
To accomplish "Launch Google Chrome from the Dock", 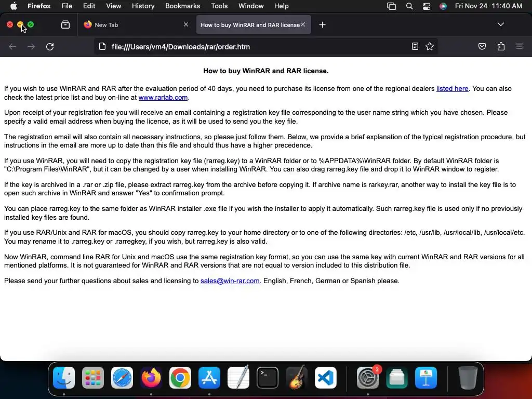I will (180, 377).
